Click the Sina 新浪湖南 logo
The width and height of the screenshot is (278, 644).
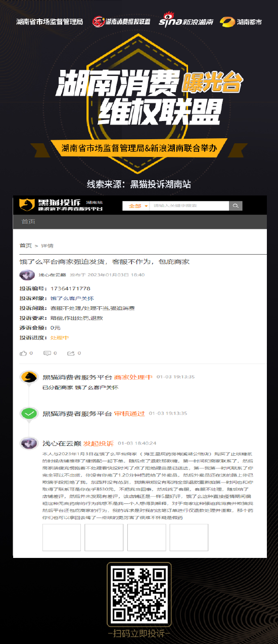[x=187, y=21]
